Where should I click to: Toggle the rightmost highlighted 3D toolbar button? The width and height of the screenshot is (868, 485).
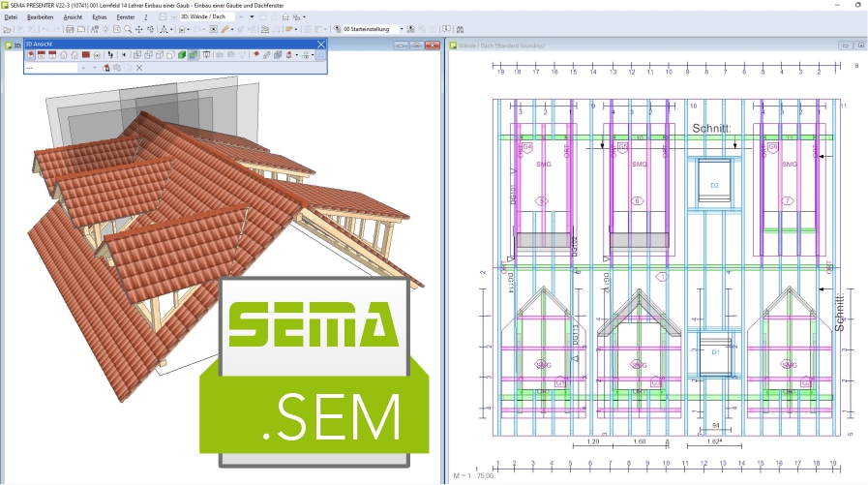point(320,55)
